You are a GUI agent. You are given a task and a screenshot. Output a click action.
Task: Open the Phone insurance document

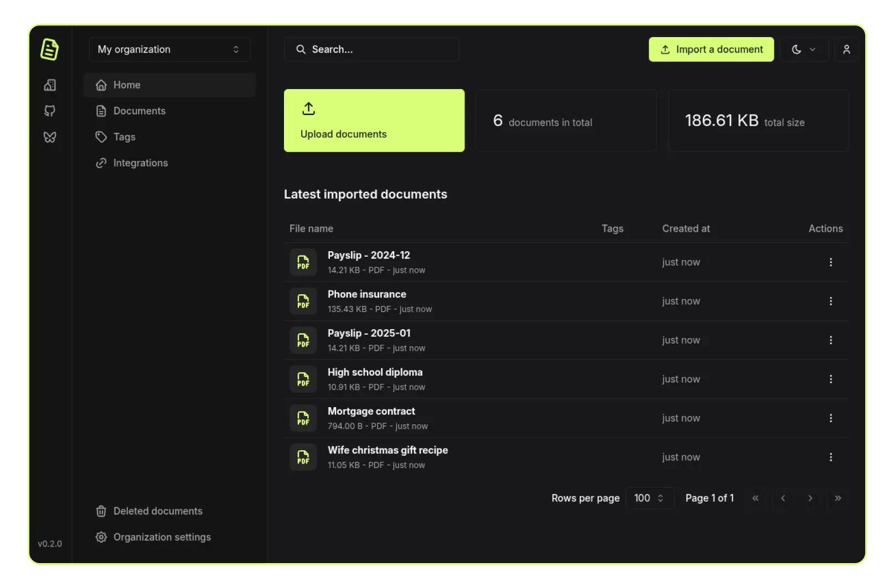click(366, 294)
